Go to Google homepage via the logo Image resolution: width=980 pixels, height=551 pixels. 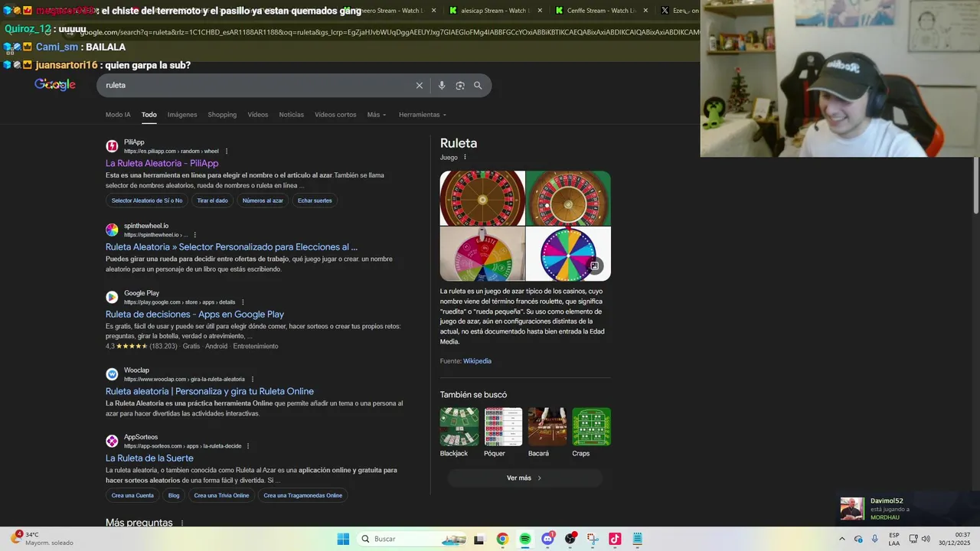pos(55,85)
